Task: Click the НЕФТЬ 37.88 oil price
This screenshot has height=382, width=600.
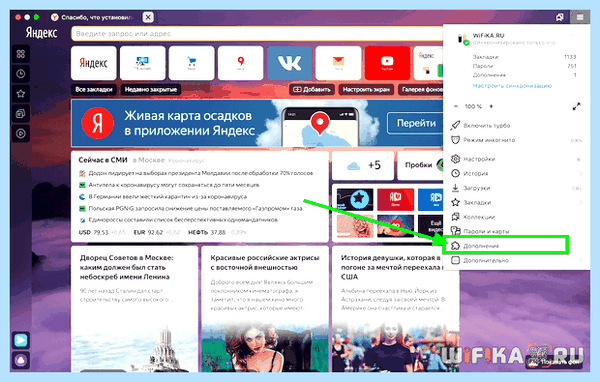Action: click(217, 232)
